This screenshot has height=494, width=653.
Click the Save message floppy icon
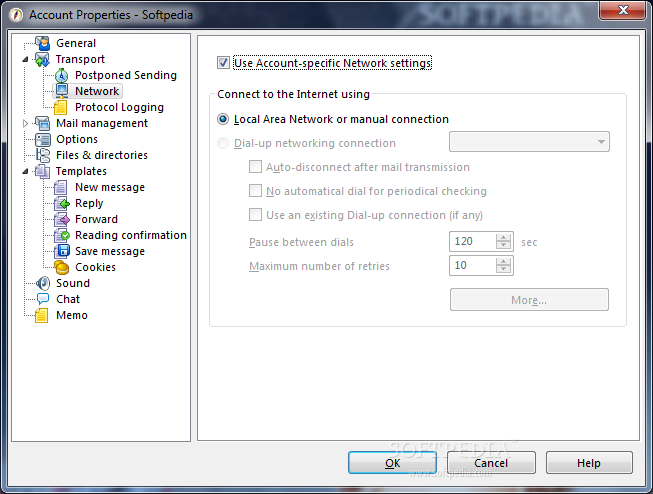pos(62,251)
